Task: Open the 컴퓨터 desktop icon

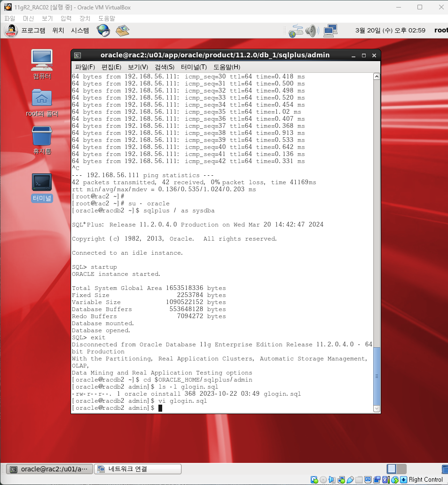Action: click(x=42, y=64)
